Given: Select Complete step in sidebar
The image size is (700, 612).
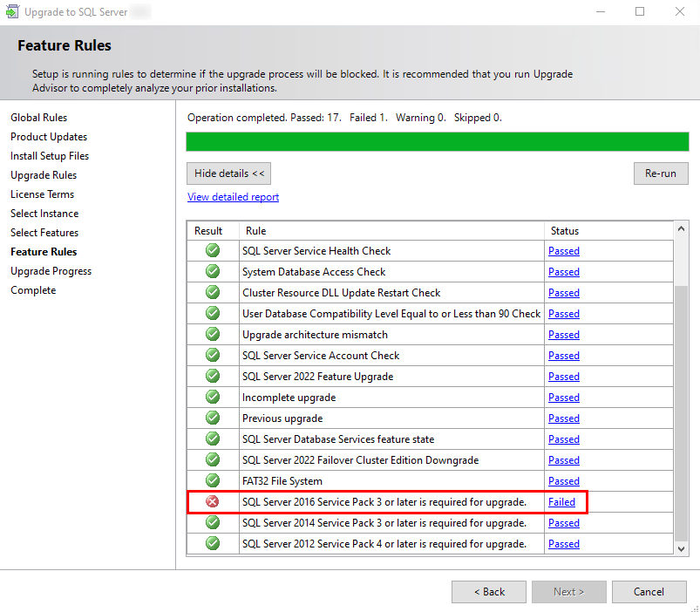Looking at the screenshot, I should click(33, 290).
